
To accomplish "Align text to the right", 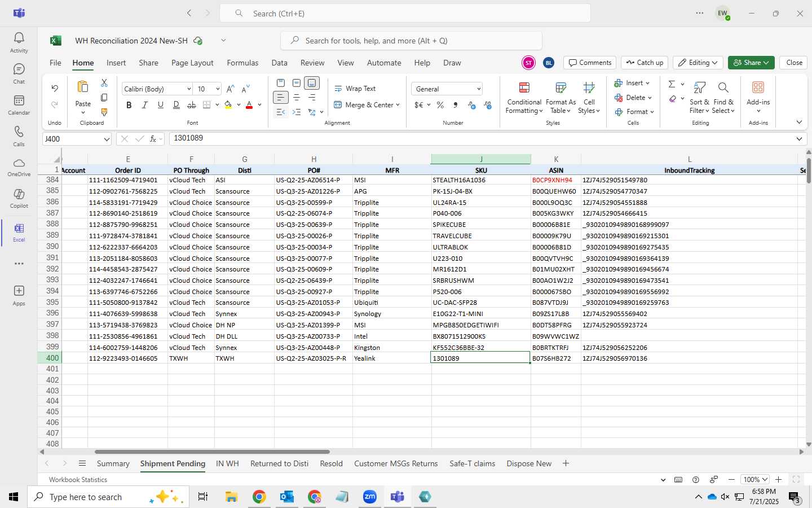I will click(312, 98).
